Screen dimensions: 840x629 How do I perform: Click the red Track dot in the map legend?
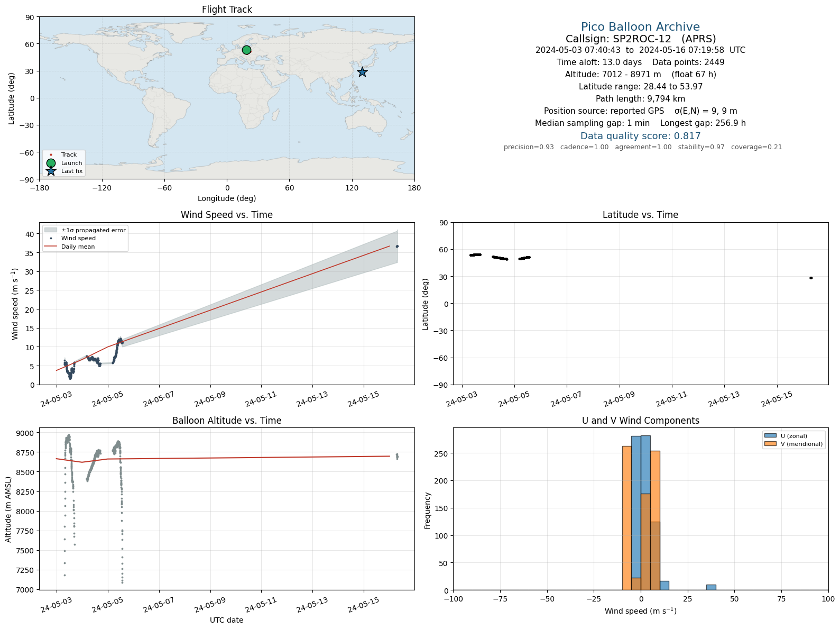(51, 155)
